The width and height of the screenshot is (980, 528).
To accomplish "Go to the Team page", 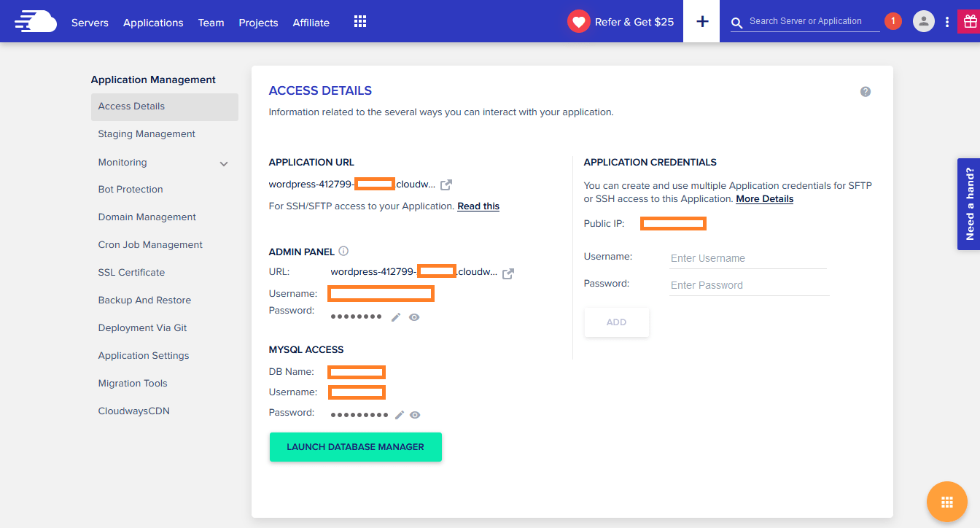I will (211, 23).
